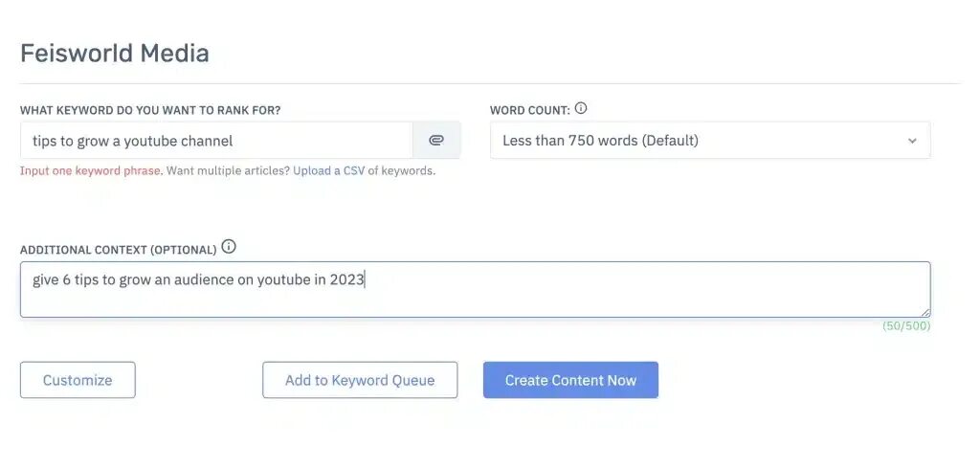Screen dimensions: 980x468
Task: Hit the 'Create Content Now' button
Action: point(570,380)
